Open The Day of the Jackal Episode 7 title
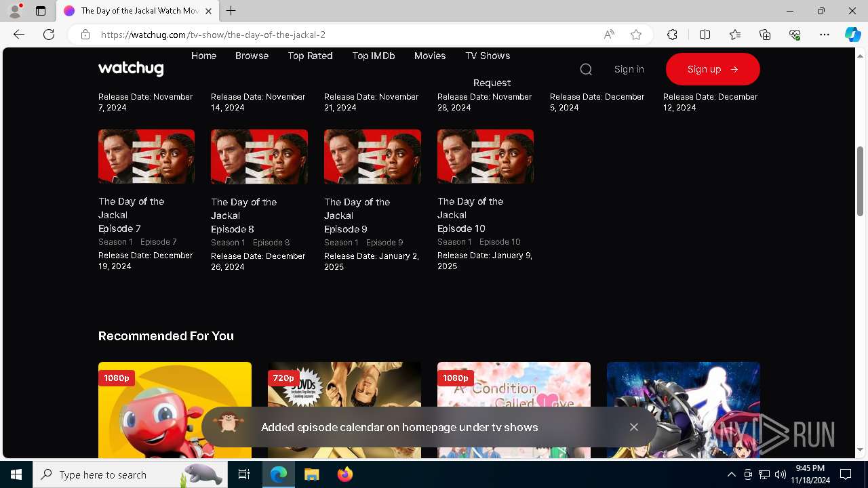Image resolution: width=868 pixels, height=488 pixels. [131, 215]
